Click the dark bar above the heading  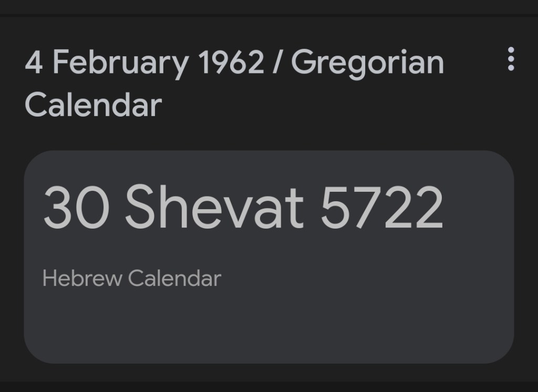[x=269, y=7]
